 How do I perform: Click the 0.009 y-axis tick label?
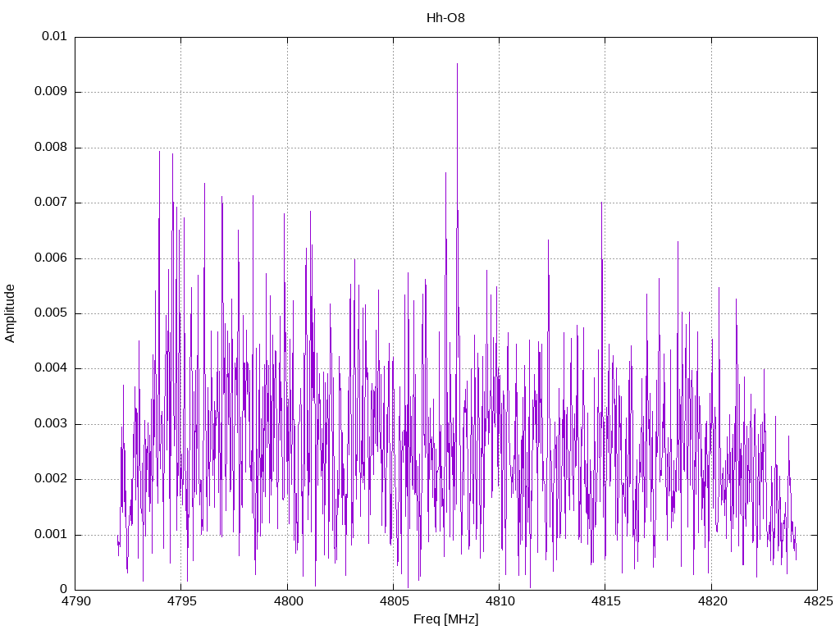click(51, 92)
